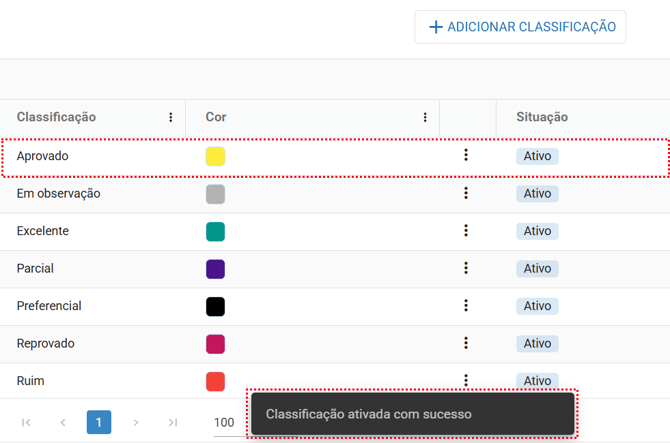Go to the previous page

click(63, 422)
